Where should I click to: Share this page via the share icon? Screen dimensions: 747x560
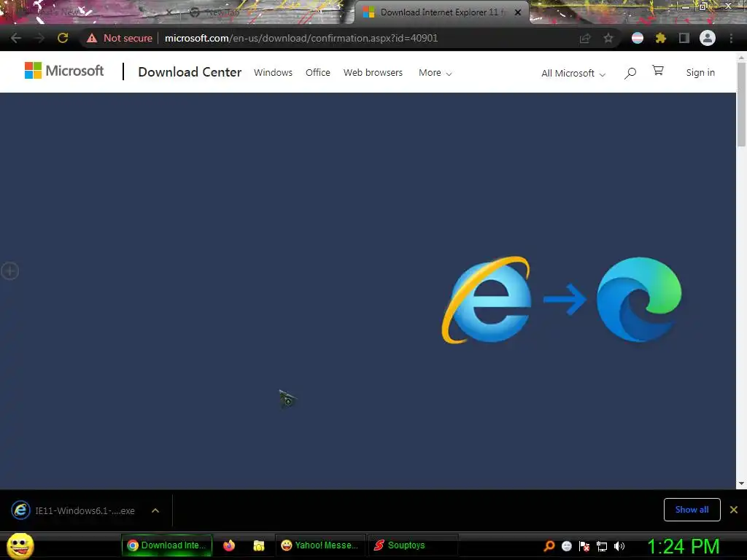point(585,38)
